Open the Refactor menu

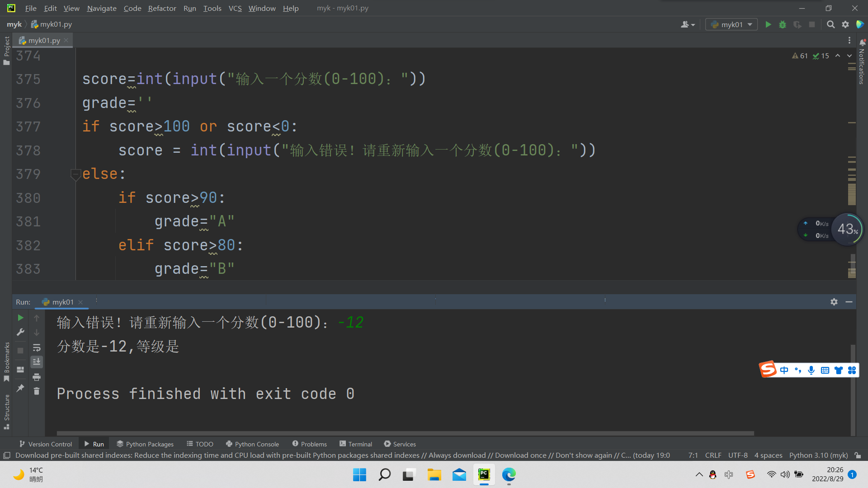[162, 8]
